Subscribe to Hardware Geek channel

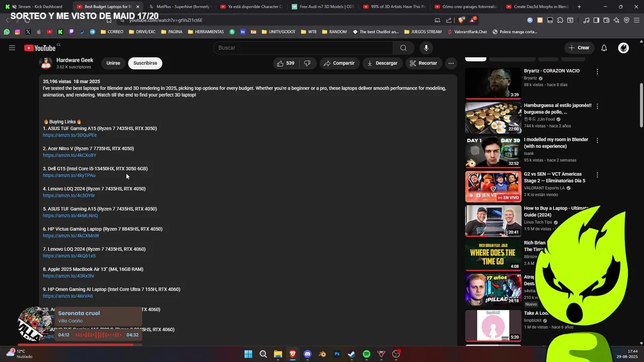coord(145,63)
